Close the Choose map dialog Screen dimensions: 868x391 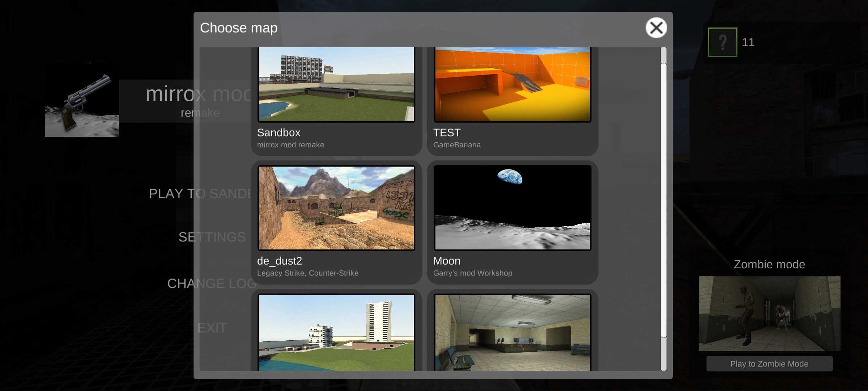656,28
